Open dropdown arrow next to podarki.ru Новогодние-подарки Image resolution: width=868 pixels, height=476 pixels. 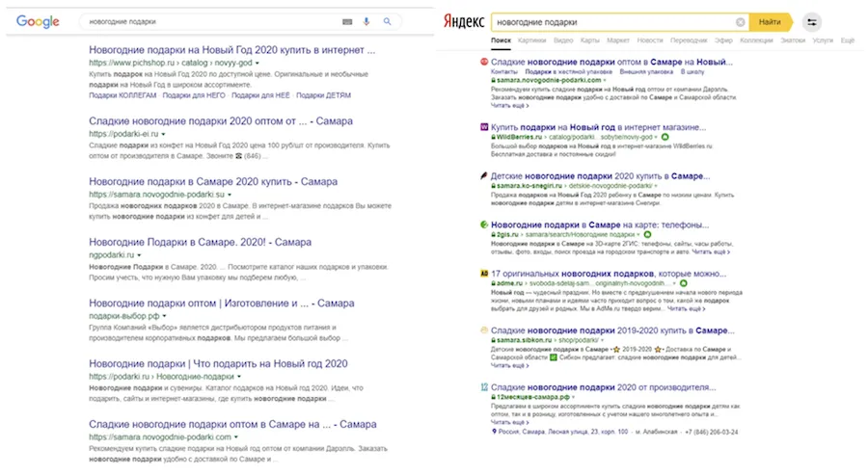239,377
